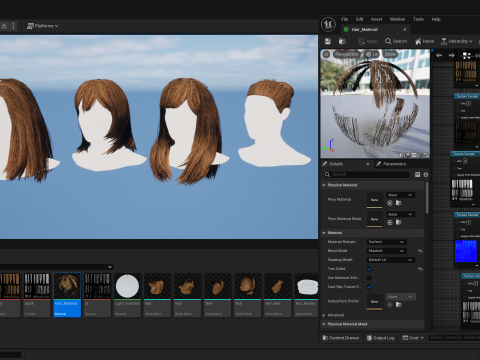
Task: Click the graph node hierarchy breadcrumb icon
Action: pos(467,55)
